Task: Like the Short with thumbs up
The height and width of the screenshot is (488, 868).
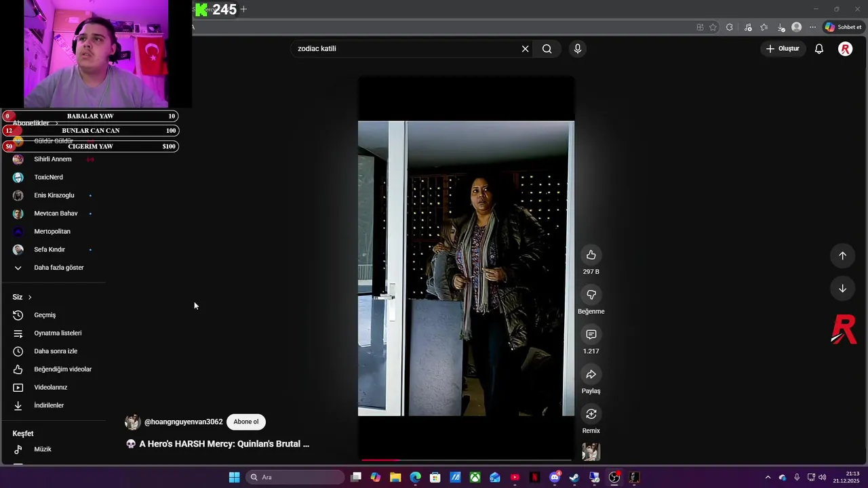Action: tap(591, 255)
